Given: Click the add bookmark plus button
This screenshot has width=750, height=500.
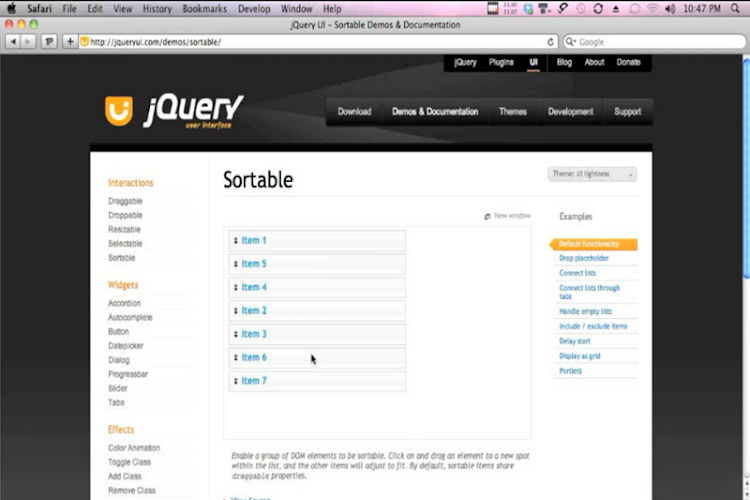Looking at the screenshot, I should click(70, 42).
